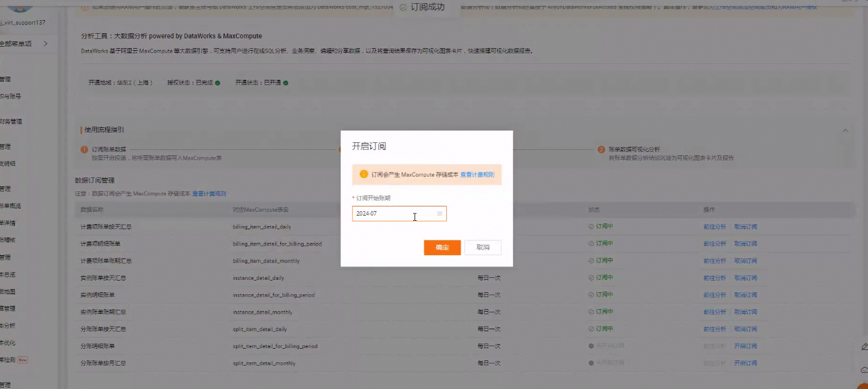868x389 pixels.
Task: Click the grey status dot for split_item_detail_for_billing_period
Action: [x=591, y=346]
